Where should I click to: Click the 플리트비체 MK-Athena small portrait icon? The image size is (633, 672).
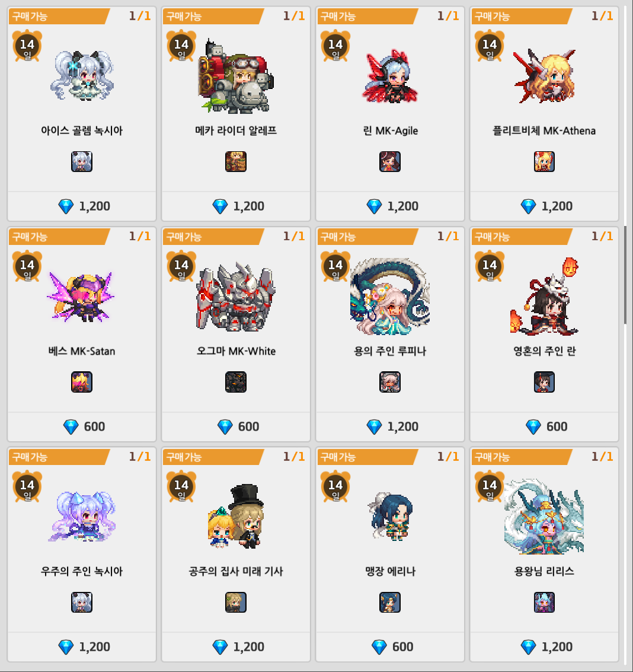[x=544, y=161]
